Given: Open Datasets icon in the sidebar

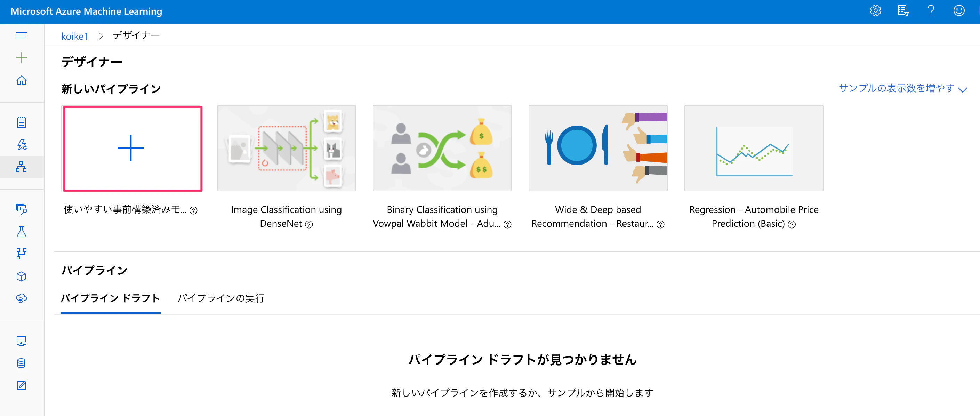Looking at the screenshot, I should pos(21,209).
